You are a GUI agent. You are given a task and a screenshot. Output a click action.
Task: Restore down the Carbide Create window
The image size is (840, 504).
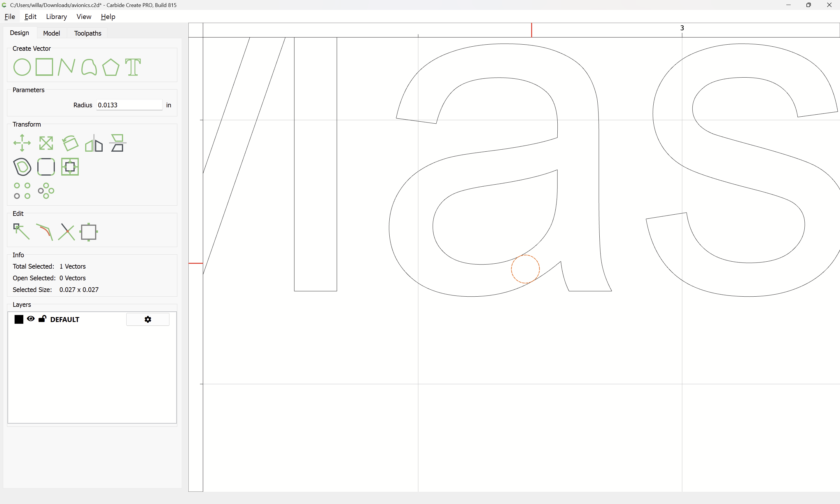[808, 5]
